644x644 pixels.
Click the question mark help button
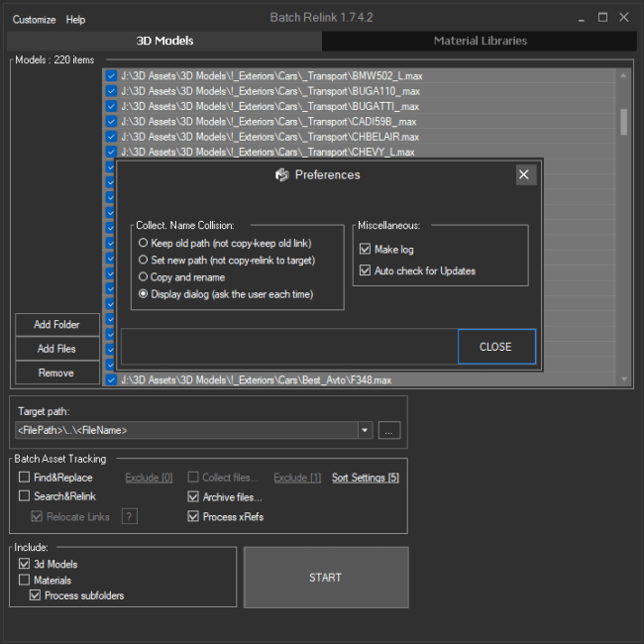coord(130,516)
